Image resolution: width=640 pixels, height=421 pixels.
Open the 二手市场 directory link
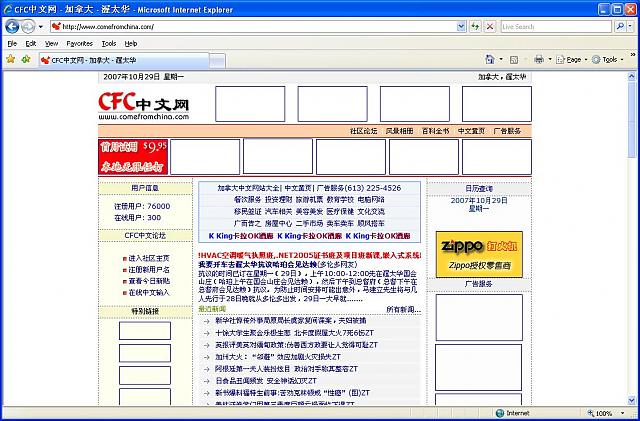pos(309,223)
